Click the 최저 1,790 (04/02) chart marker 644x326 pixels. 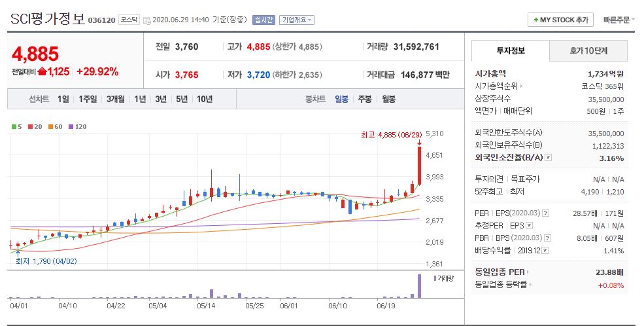[46, 261]
